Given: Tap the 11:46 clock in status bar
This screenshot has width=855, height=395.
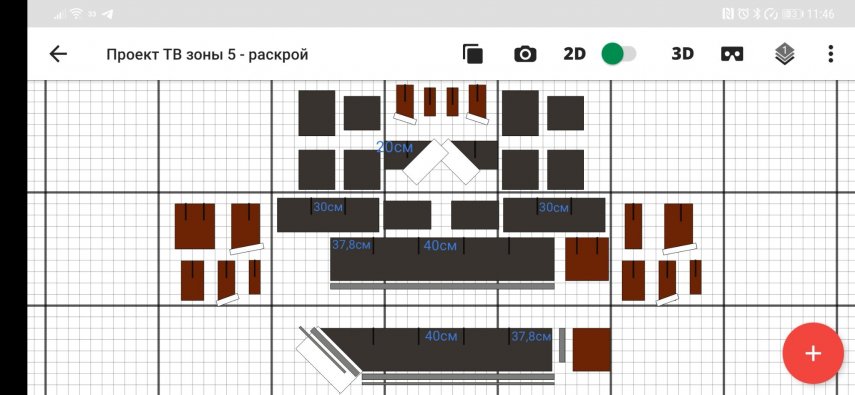Looking at the screenshot, I should coord(821,14).
